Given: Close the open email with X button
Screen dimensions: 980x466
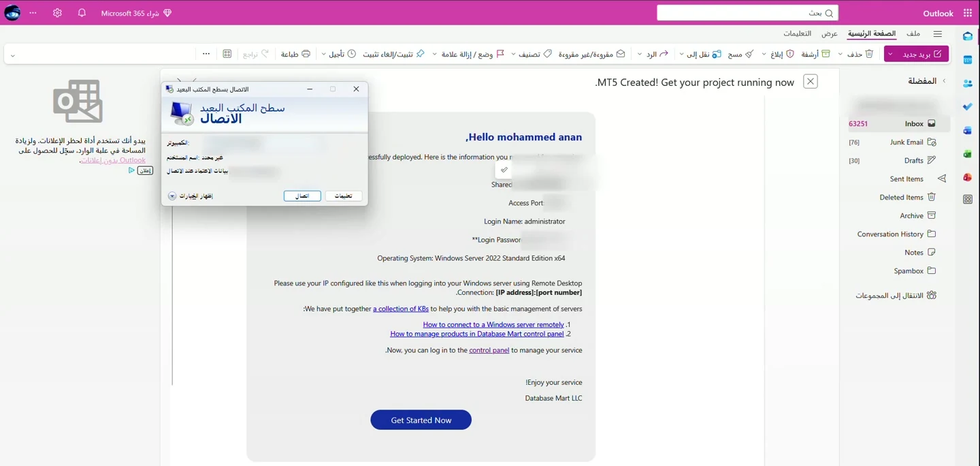Looking at the screenshot, I should click(x=810, y=81).
